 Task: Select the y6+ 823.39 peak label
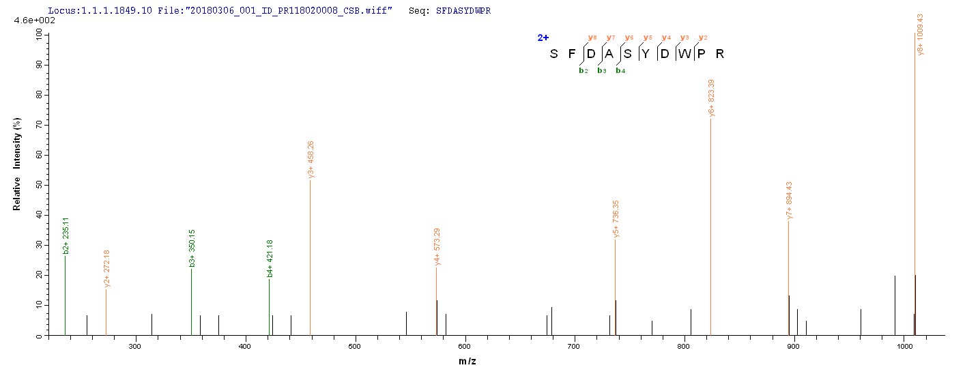(x=712, y=98)
